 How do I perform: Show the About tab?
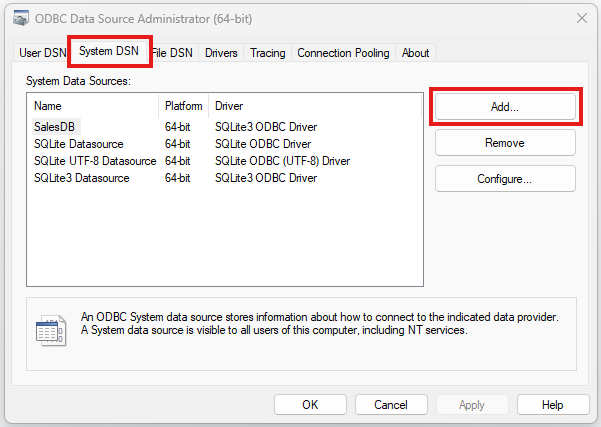point(415,53)
